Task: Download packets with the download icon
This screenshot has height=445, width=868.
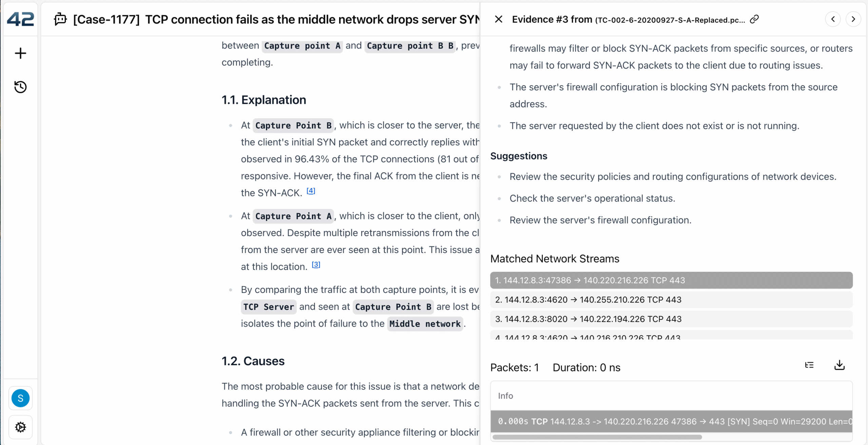Action: pos(839,365)
